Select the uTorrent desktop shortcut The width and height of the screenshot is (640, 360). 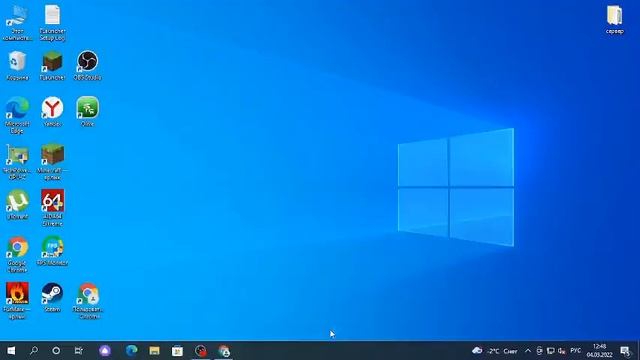tap(17, 204)
